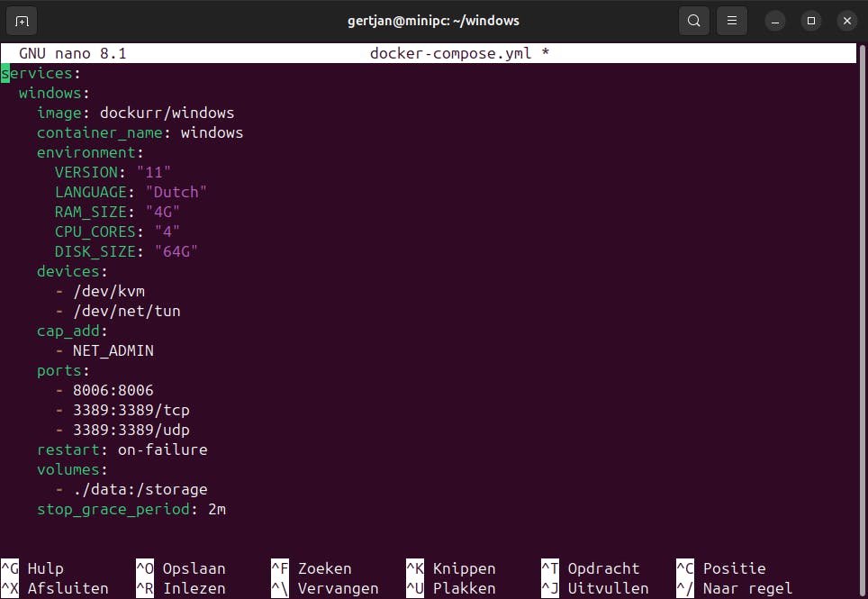Click the 'ports:' key
The height and width of the screenshot is (599, 868).
click(x=63, y=371)
